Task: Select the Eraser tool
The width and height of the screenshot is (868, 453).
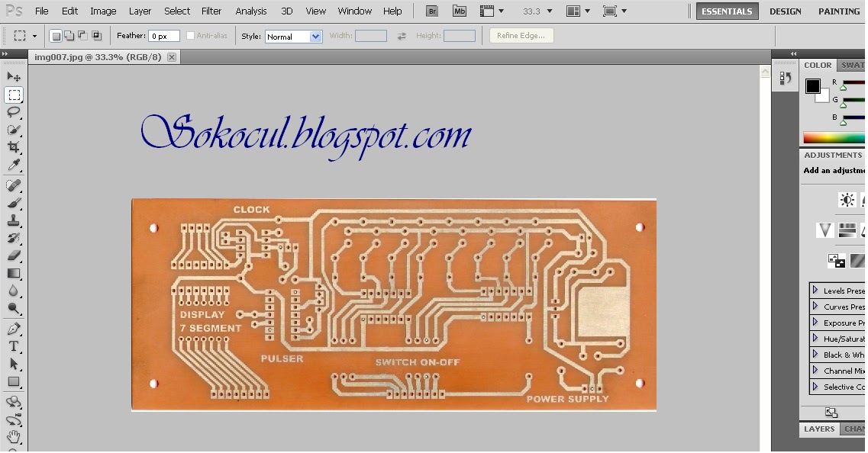Action: (x=14, y=255)
